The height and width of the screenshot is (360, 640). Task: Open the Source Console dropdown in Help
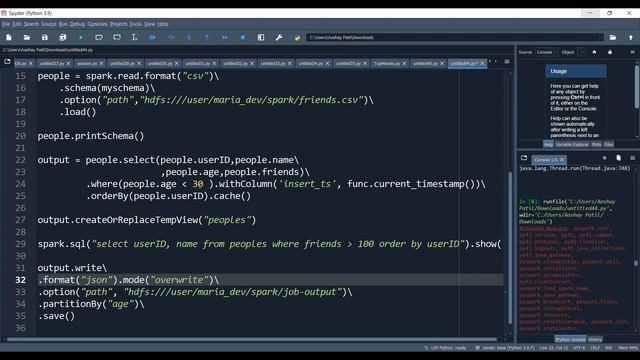[x=547, y=52]
